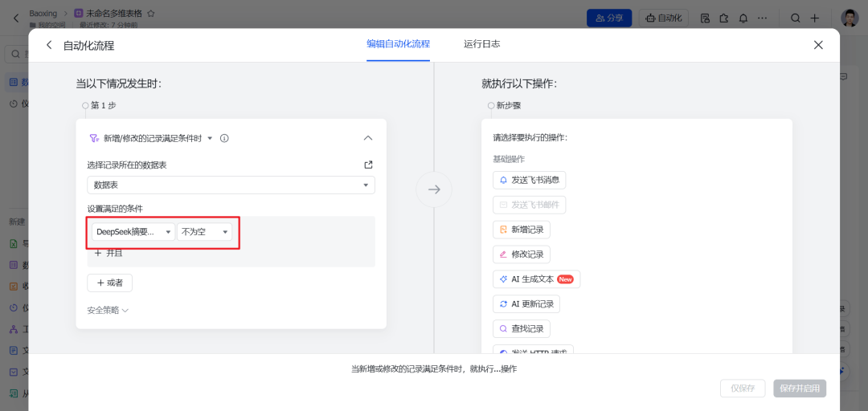Collapse the step 1 trigger card
Image resolution: width=868 pixels, height=411 pixels.
click(368, 138)
